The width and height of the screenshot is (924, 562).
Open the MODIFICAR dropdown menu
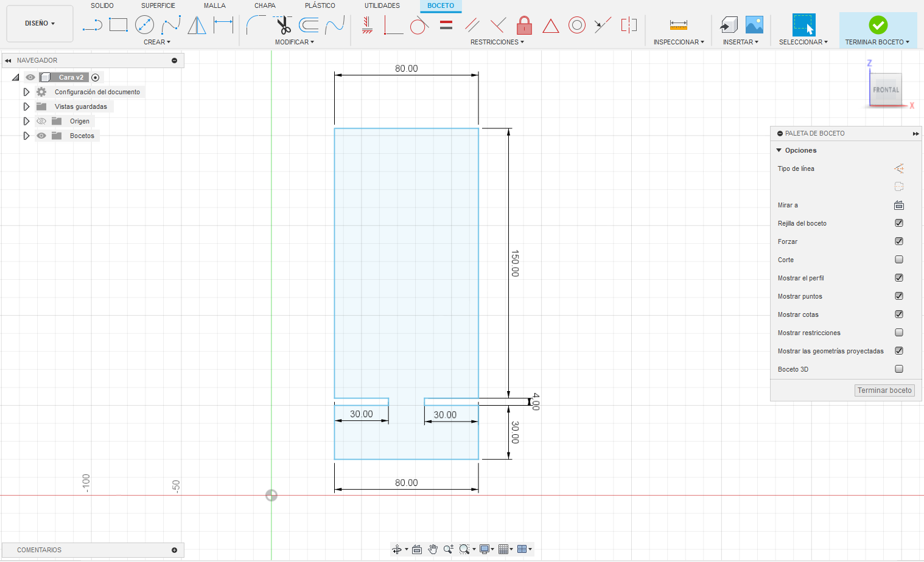[x=295, y=42]
